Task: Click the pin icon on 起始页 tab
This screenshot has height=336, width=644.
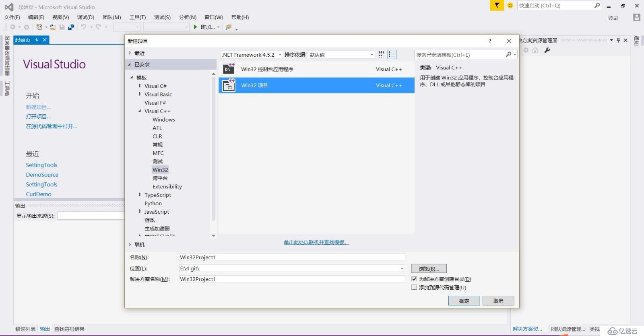Action: coord(37,40)
